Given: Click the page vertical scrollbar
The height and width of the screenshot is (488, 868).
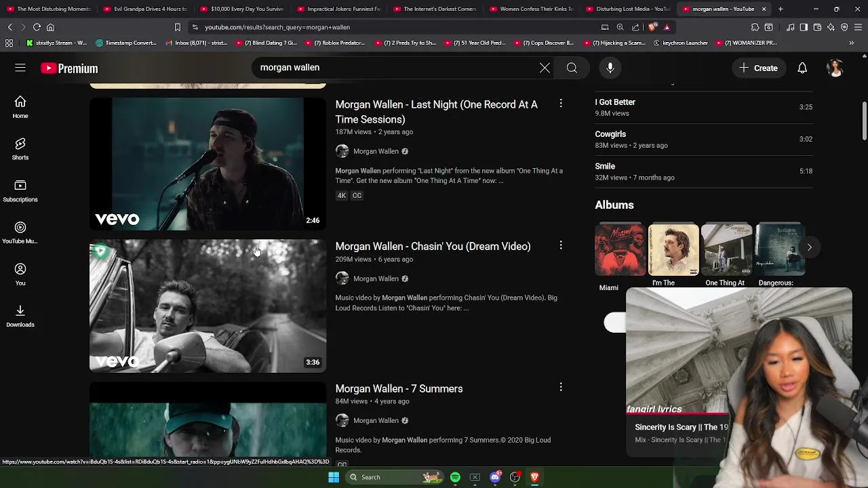Looking at the screenshot, I should coord(864,122).
